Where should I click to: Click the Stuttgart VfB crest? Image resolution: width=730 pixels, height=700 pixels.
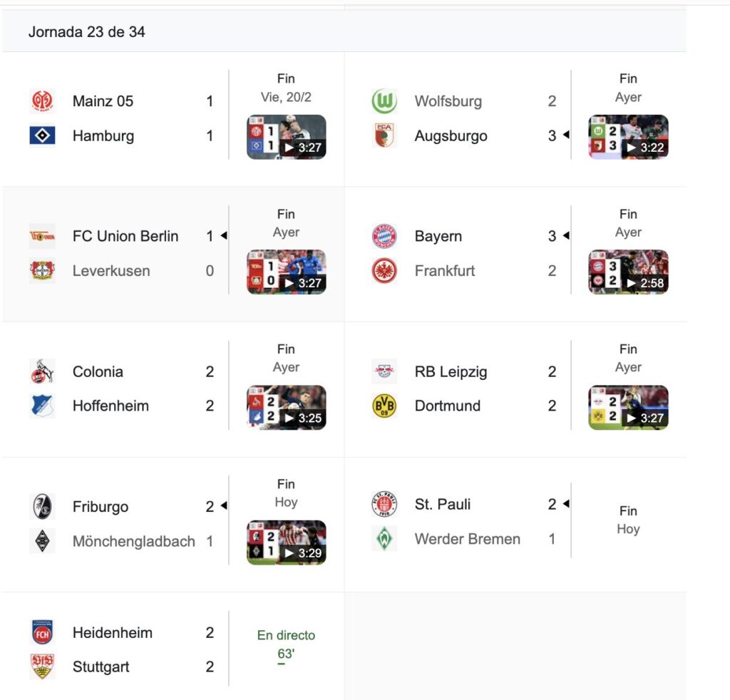click(42, 666)
